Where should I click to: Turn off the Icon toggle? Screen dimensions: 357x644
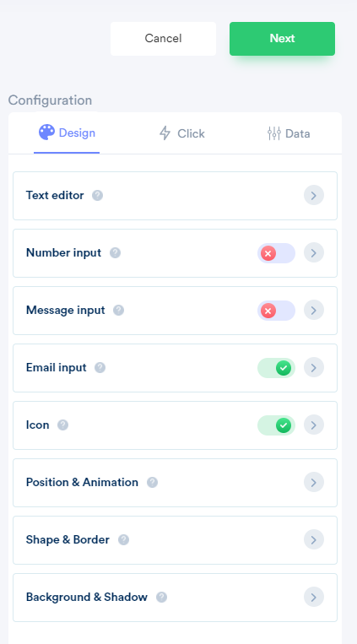[x=276, y=425]
